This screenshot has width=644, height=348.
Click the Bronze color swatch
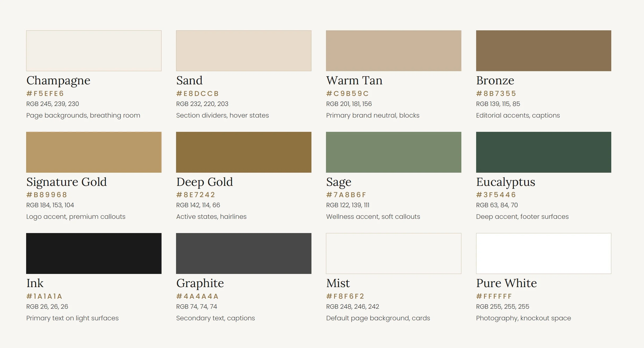[x=543, y=51]
